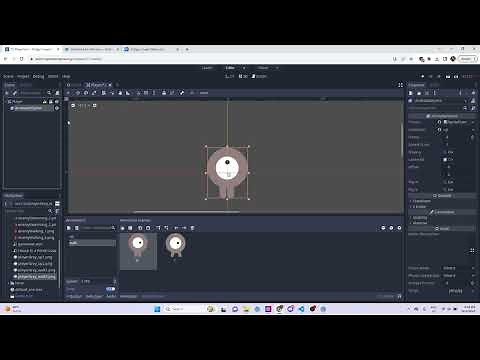Open the Audio bottom panel
Viewport: 480px width, 360px height.
[x=111, y=296]
